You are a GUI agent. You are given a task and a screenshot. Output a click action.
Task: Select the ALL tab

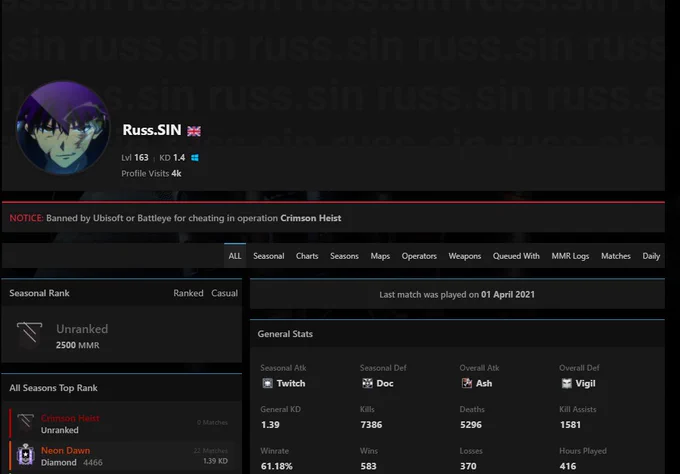click(x=235, y=256)
